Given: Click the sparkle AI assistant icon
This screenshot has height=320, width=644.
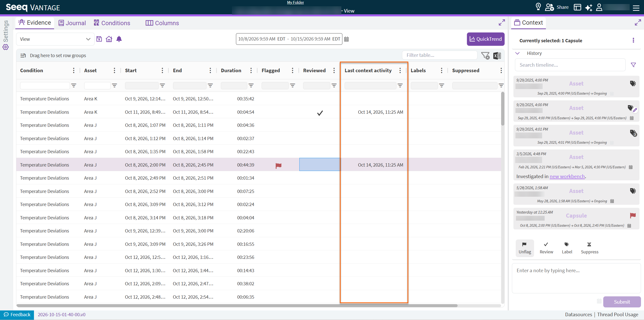Looking at the screenshot, I should pos(589,8).
